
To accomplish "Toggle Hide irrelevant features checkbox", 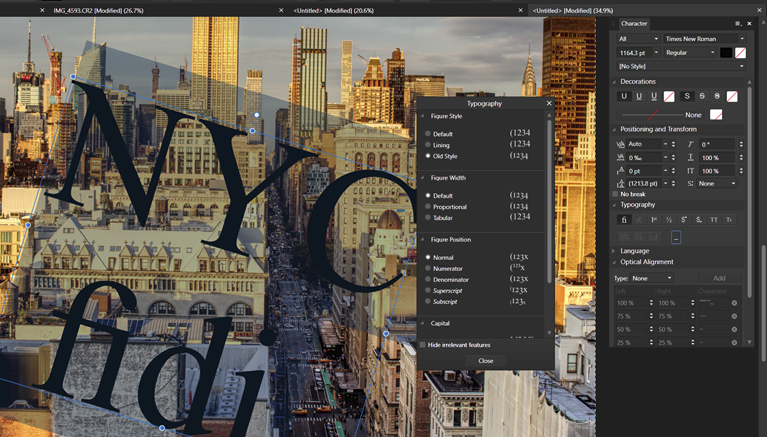I will pyautogui.click(x=423, y=345).
